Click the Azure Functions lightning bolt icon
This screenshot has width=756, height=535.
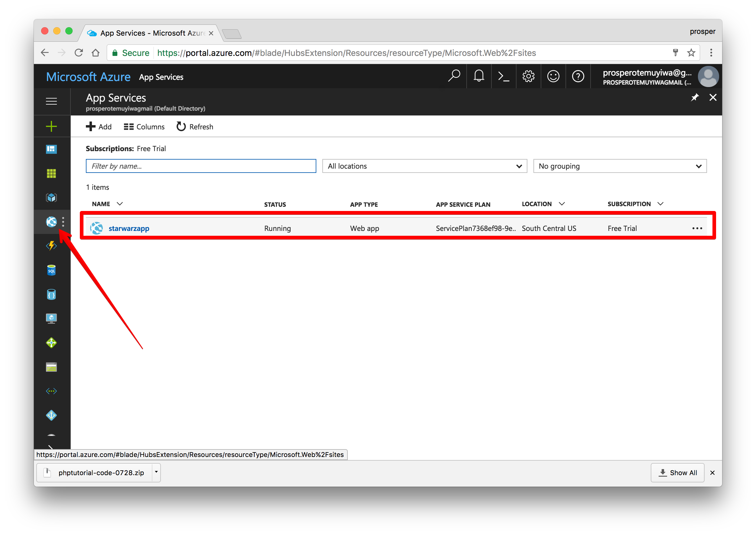[x=51, y=244]
